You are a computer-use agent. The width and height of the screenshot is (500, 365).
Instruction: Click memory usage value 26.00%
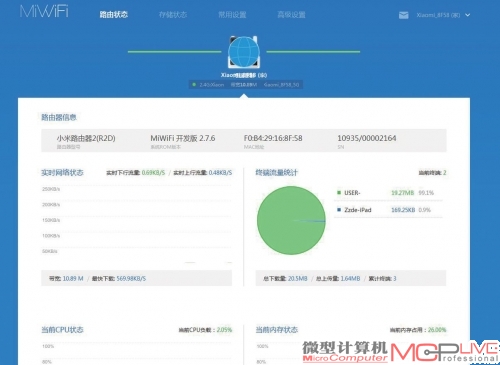click(437, 330)
